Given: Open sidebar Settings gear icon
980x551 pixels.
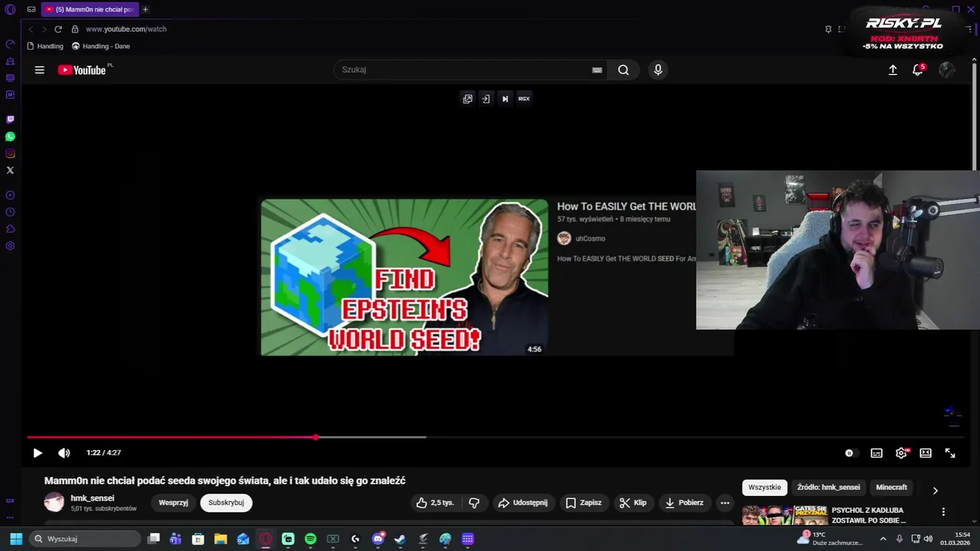Looking at the screenshot, I should click(10, 246).
